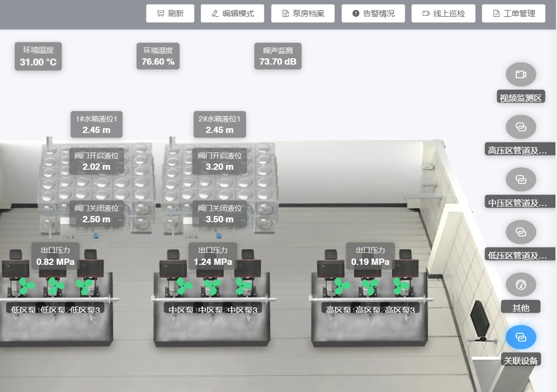Select the 环境湿度 76.60 % tile
The width and height of the screenshot is (557, 392).
tap(158, 57)
